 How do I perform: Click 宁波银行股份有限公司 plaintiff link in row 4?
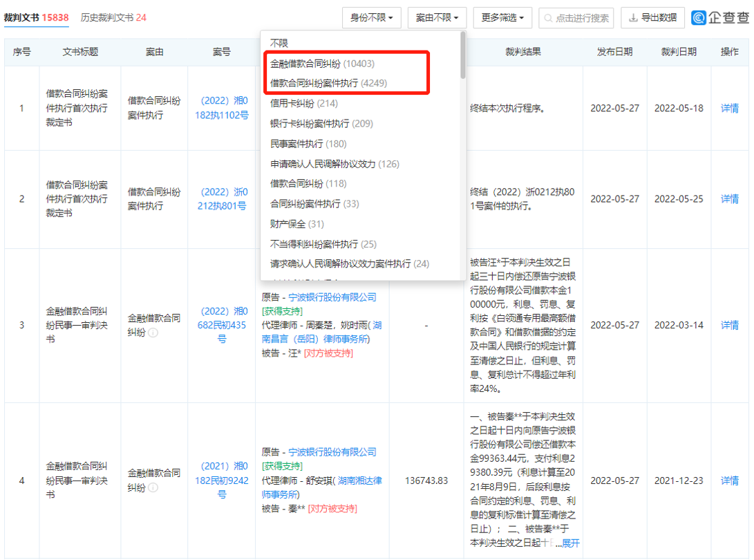pyautogui.click(x=332, y=452)
